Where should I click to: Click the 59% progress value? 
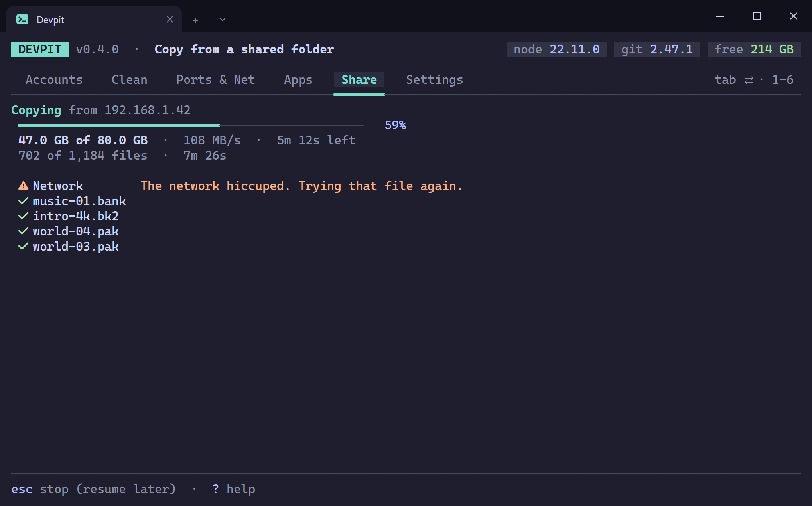tap(395, 125)
